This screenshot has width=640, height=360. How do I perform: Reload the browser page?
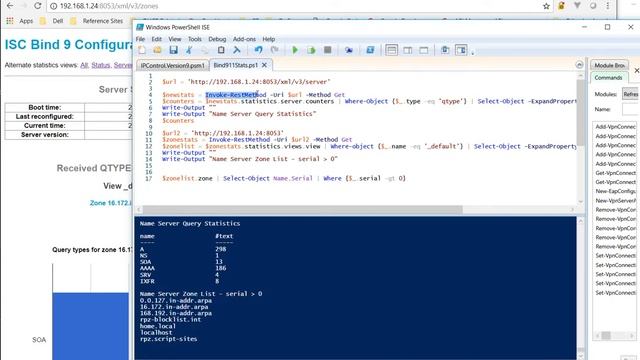(x=38, y=6)
